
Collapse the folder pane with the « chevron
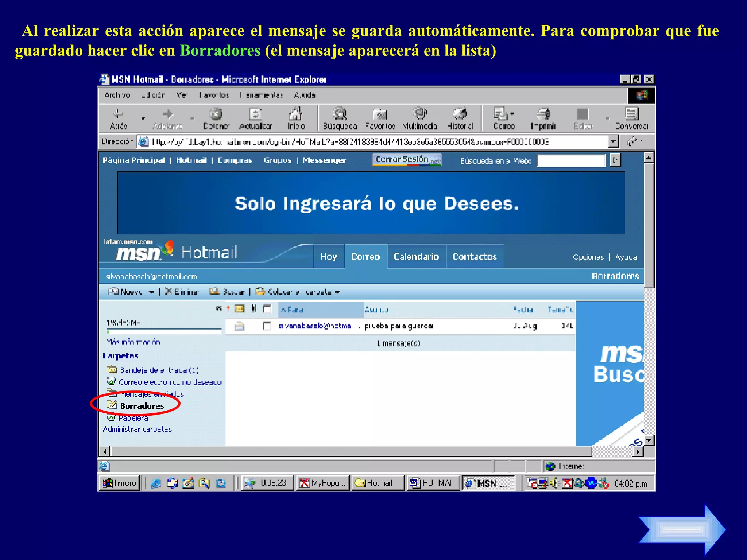point(218,308)
